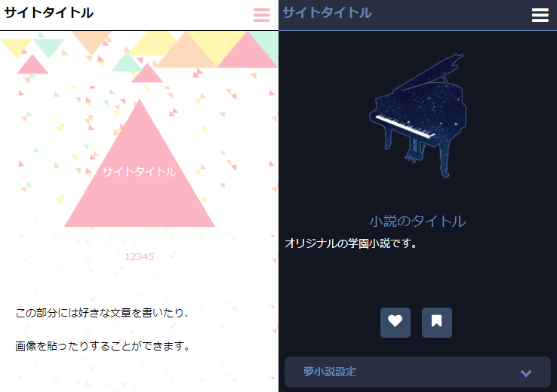Click the 12345 counter text

point(139,257)
